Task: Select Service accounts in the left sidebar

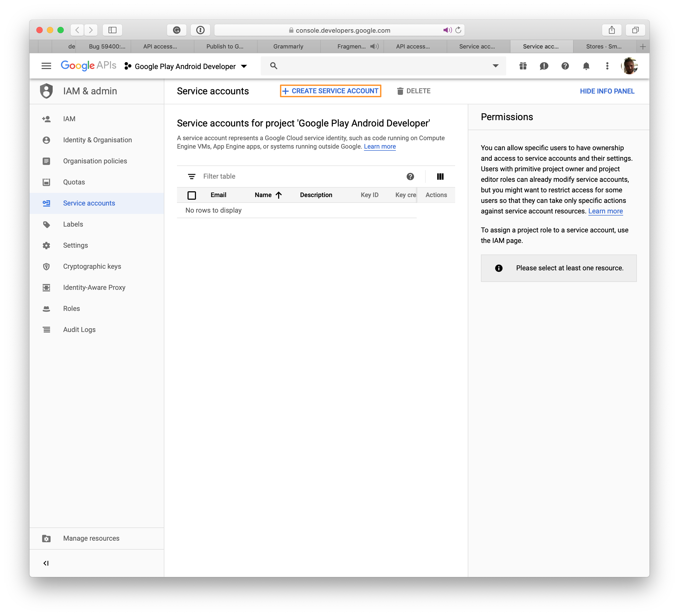Action: pyautogui.click(x=89, y=203)
